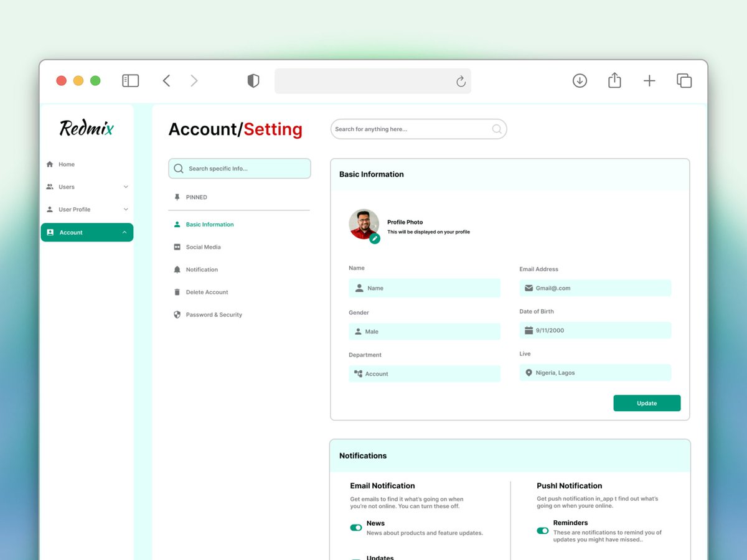Click the Email Address field showing Gmail@.com
Viewport: 747px width, 560px height.
tap(595, 288)
